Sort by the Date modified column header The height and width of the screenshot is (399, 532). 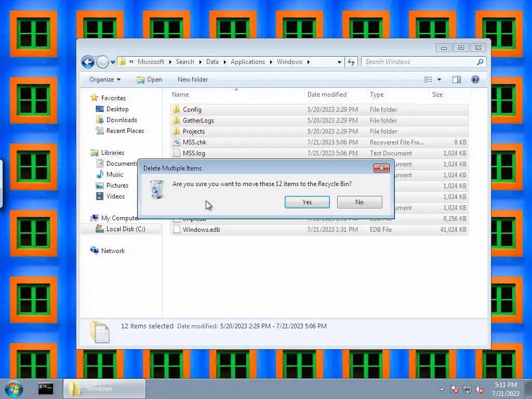pyautogui.click(x=335, y=95)
